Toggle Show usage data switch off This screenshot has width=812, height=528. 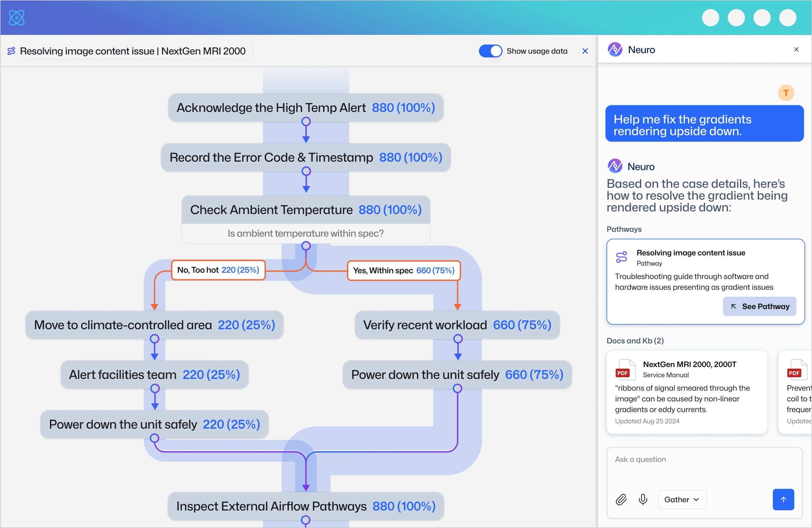point(490,51)
